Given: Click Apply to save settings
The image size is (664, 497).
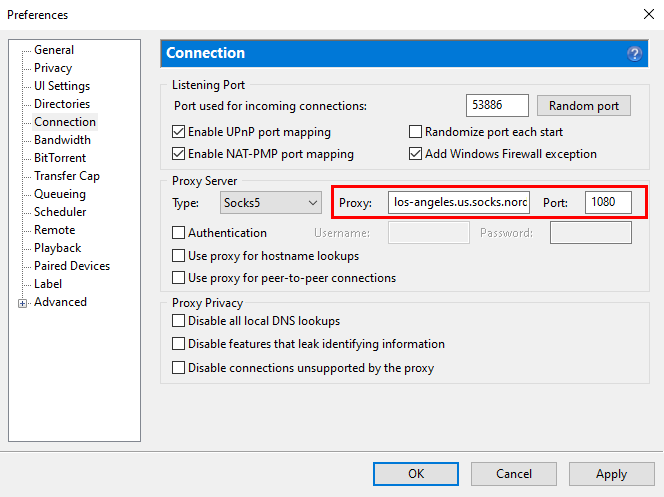Looking at the screenshot, I should point(611,474).
